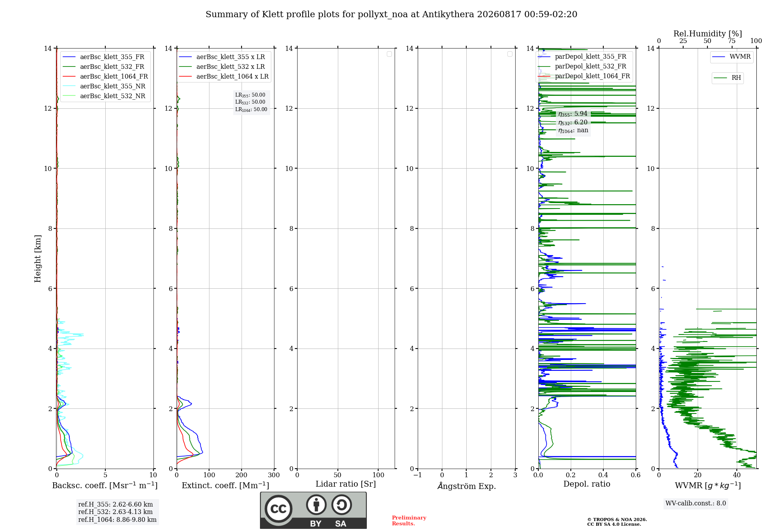
Task: Click legend entry 'aerBsc_klett_1064 x LR'
Action: (224, 77)
